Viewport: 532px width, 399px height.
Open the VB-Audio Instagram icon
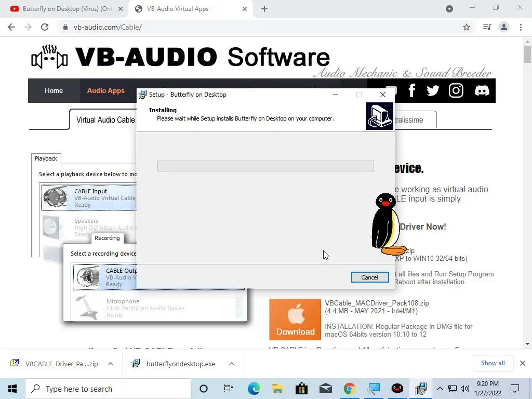coord(456,90)
